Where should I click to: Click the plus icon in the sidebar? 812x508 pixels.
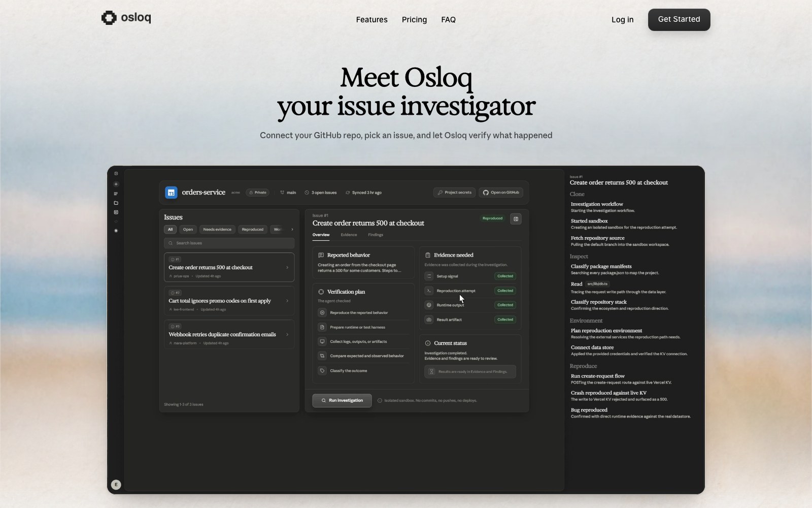(116, 184)
